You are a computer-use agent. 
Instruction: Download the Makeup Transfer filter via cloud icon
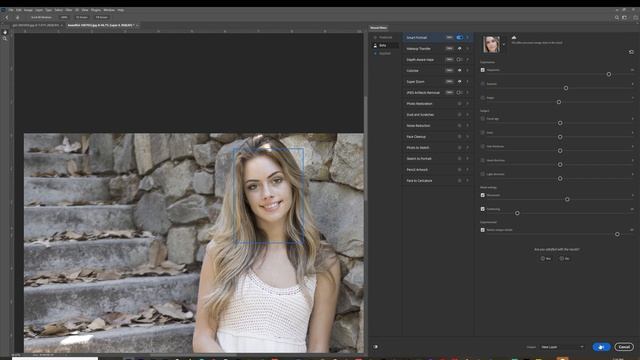pyautogui.click(x=460, y=49)
